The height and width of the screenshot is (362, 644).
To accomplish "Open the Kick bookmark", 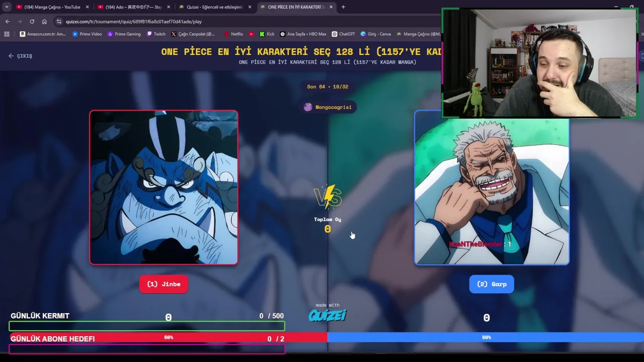I will (267, 34).
